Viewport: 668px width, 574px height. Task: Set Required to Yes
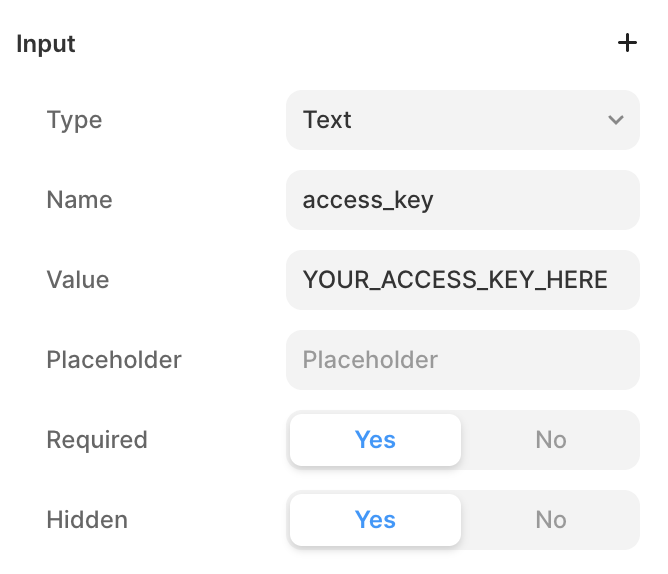(375, 440)
